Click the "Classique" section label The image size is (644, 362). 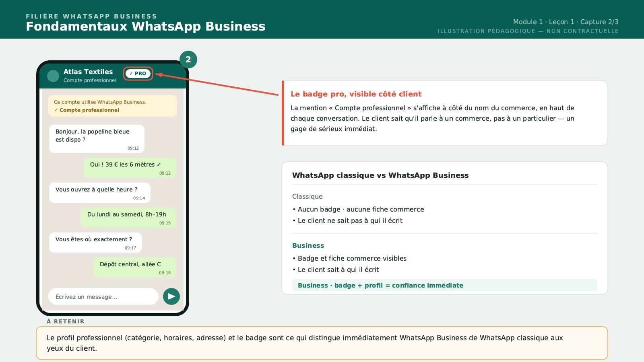point(308,196)
